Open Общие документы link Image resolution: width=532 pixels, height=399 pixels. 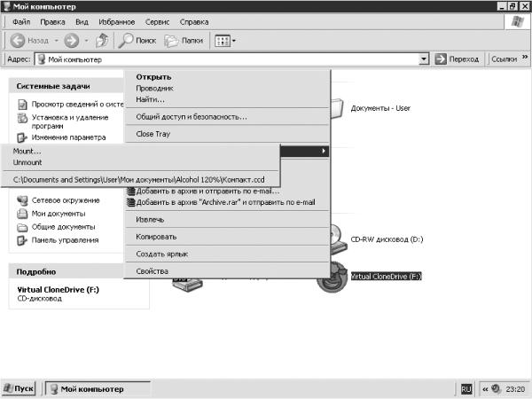tap(63, 227)
